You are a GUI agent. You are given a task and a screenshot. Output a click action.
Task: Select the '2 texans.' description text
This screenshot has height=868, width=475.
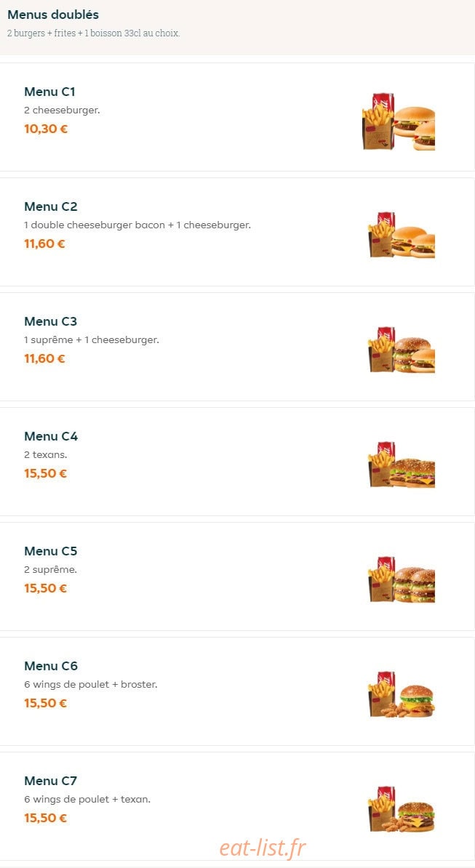45,455
